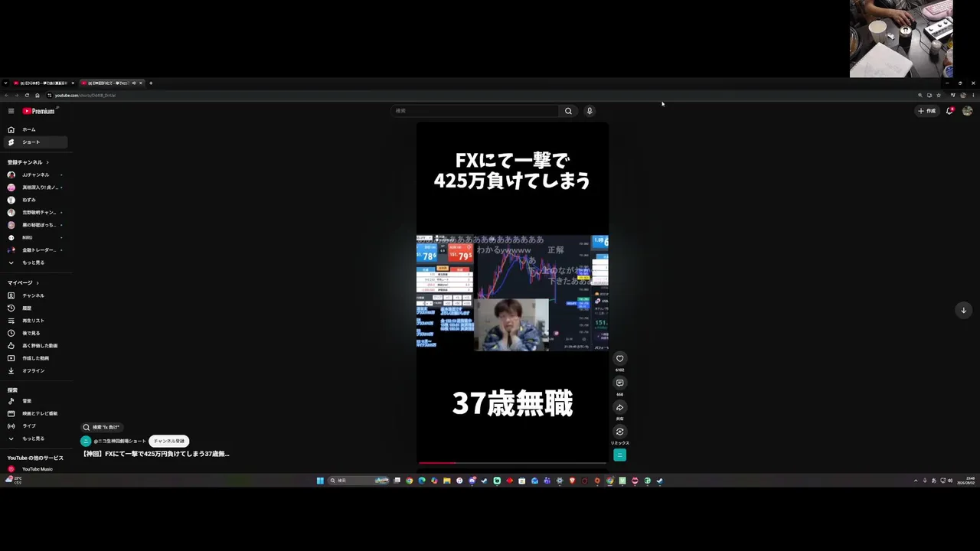The image size is (980, 551).
Task: Open オフライン downloads
Action: coord(35,371)
